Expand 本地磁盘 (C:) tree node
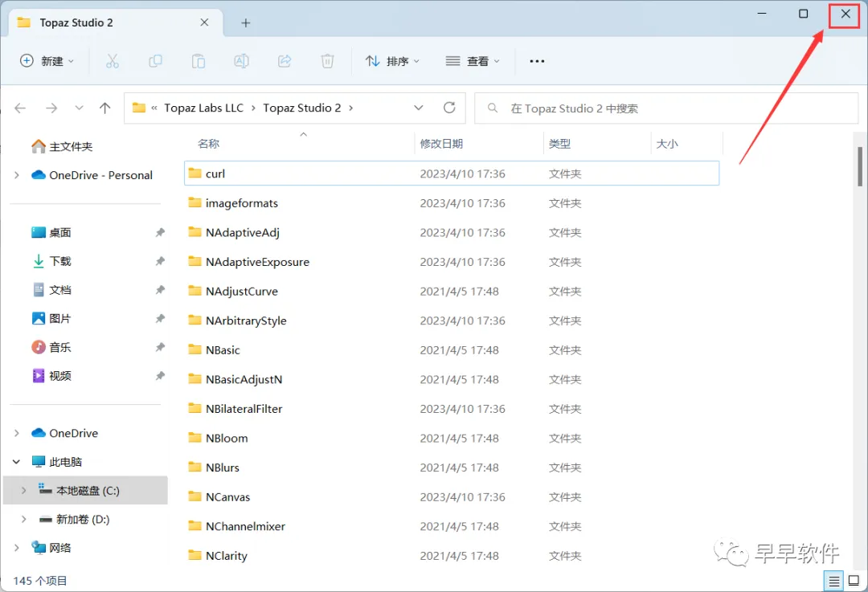 (23, 491)
